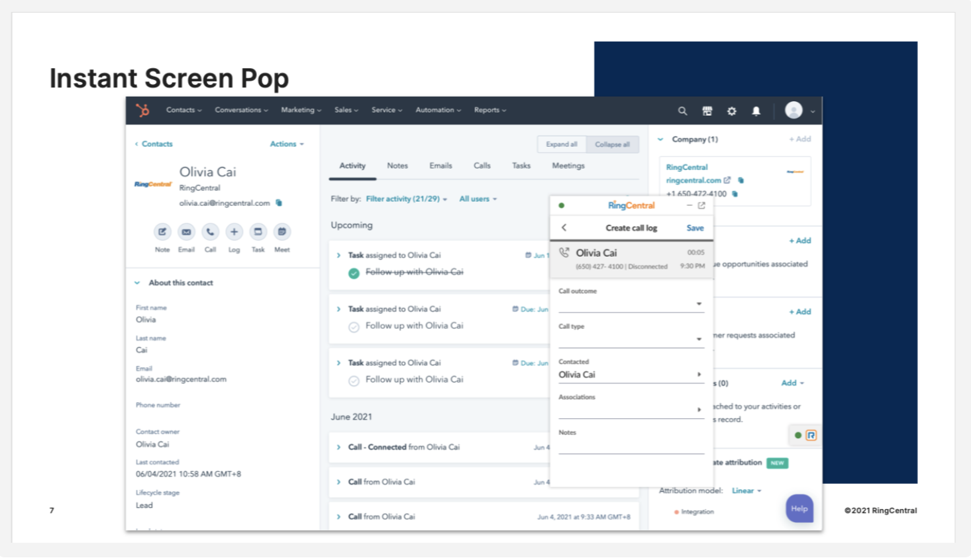Screen dimensions: 971x560
Task: Open the marketplace icon in navbar
Action: pyautogui.click(x=707, y=111)
